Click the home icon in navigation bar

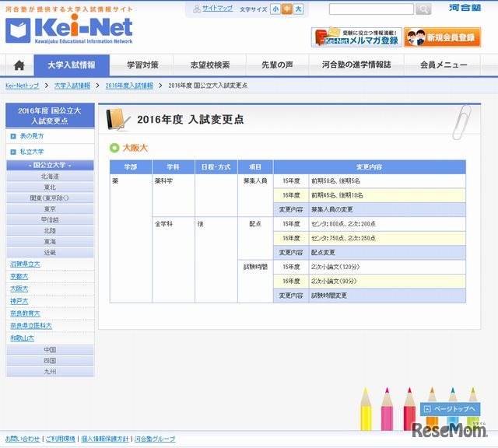pos(19,65)
